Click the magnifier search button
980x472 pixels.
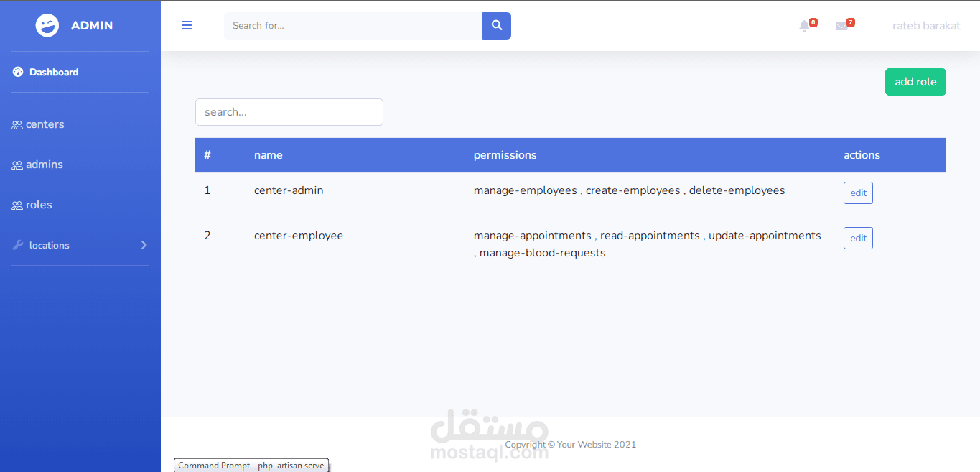(x=497, y=25)
